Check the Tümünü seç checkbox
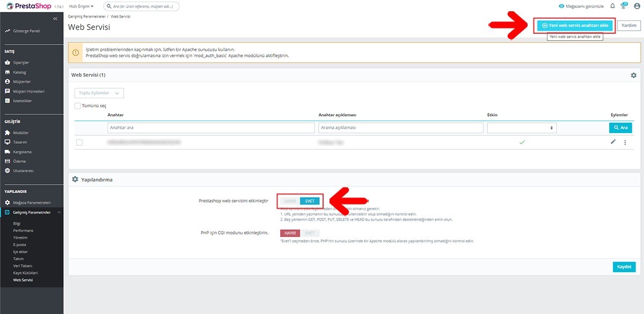The height and width of the screenshot is (314, 644). coord(78,106)
